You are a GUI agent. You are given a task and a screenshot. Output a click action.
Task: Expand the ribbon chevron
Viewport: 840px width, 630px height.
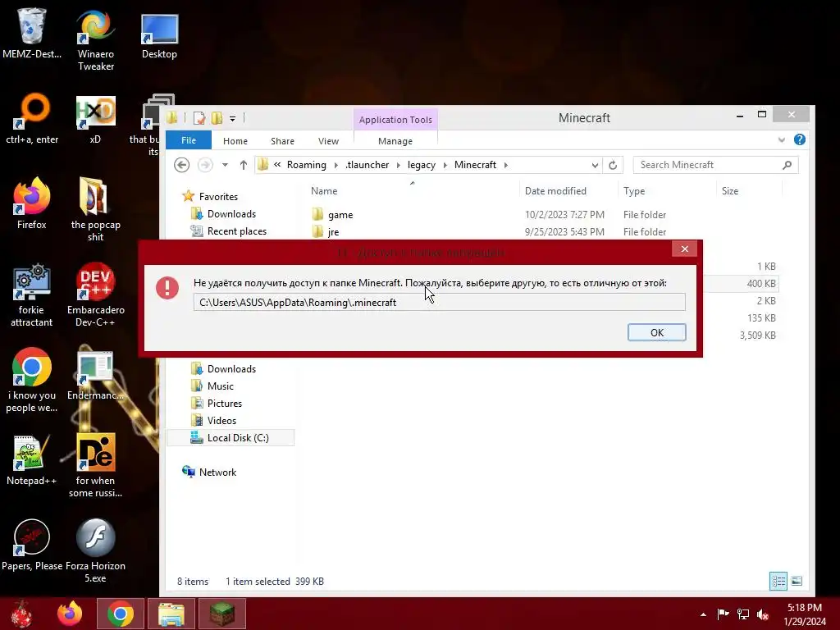tap(782, 140)
